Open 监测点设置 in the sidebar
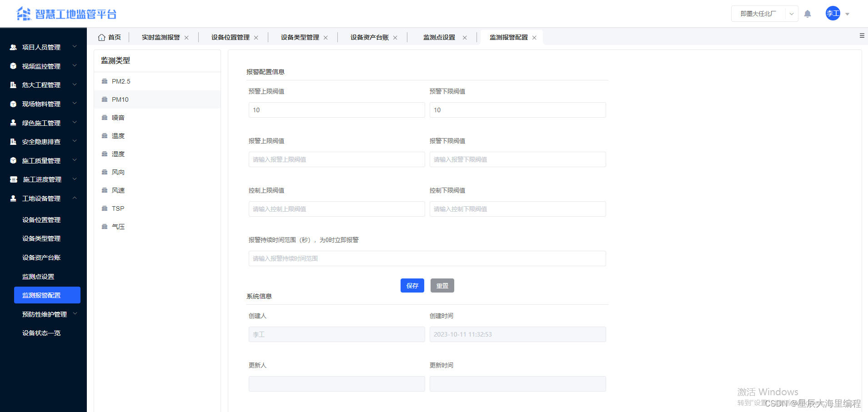Viewport: 868px width, 412px height. click(x=38, y=277)
